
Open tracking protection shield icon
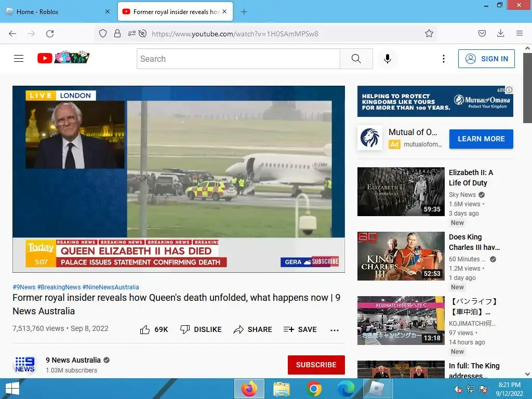click(103, 34)
